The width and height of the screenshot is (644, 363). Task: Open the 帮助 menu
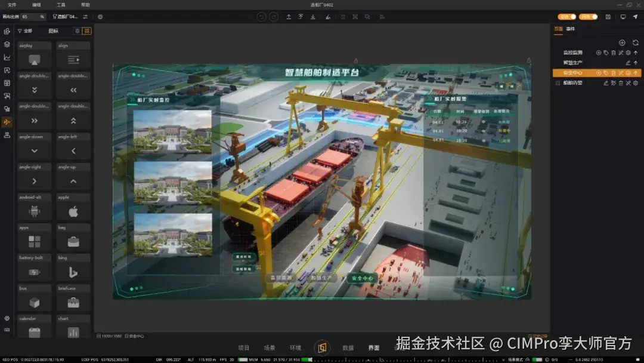(85, 5)
